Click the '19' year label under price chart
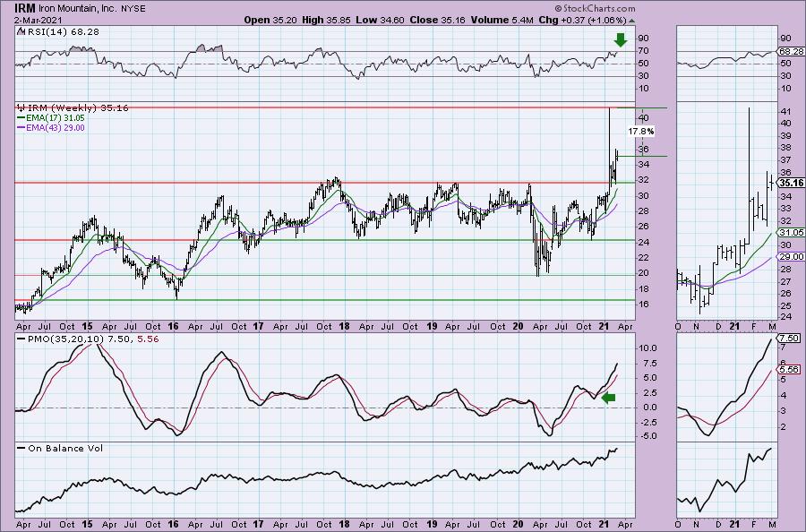The height and width of the screenshot is (532, 806). (x=432, y=326)
